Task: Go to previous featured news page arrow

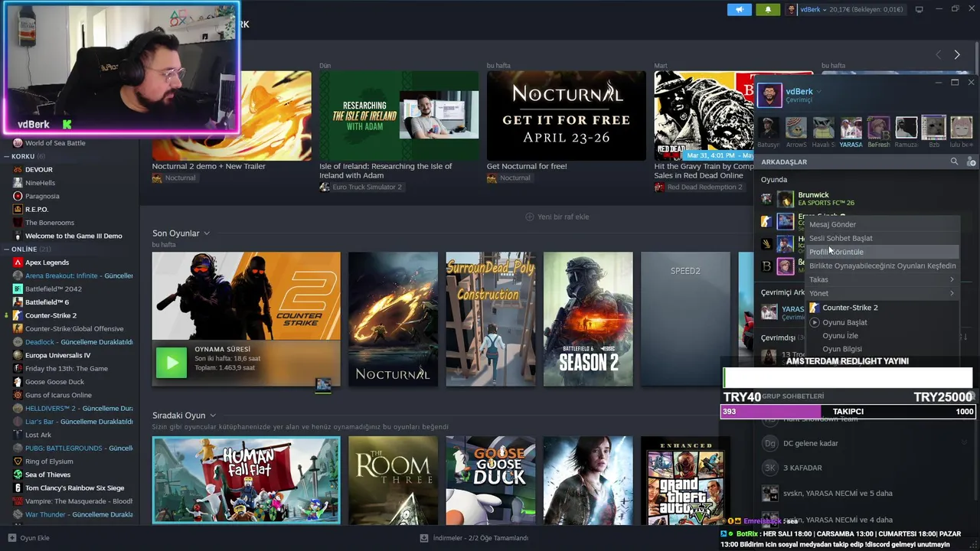Action: (x=938, y=55)
